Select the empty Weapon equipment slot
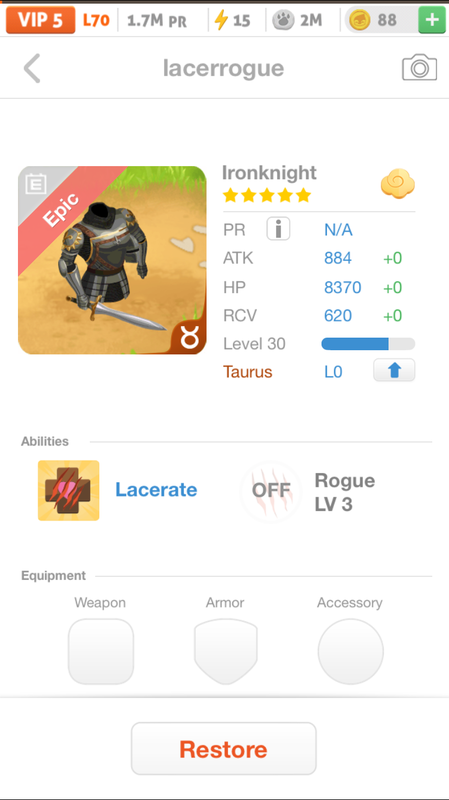Viewport: 449px width, 800px height. coord(101,652)
